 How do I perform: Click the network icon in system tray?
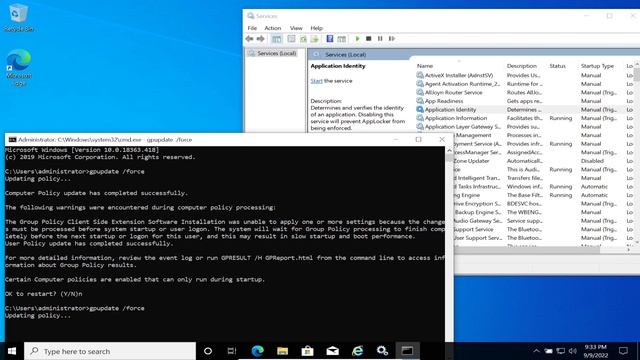coord(561,351)
